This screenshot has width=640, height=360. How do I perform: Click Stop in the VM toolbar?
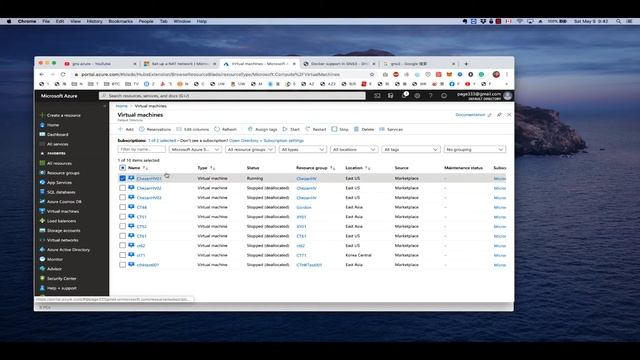(340, 129)
